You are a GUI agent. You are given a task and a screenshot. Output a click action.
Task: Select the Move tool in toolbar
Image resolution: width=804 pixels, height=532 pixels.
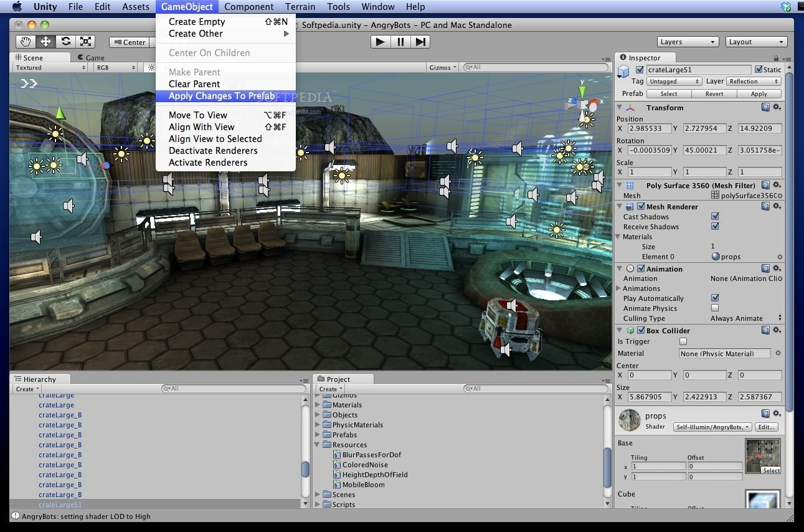coord(45,42)
